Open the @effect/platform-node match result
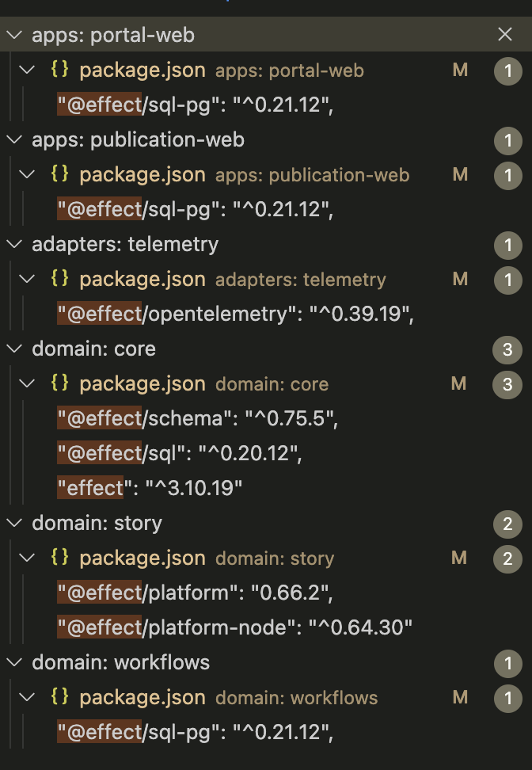This screenshot has width=532, height=770. pyautogui.click(x=234, y=627)
